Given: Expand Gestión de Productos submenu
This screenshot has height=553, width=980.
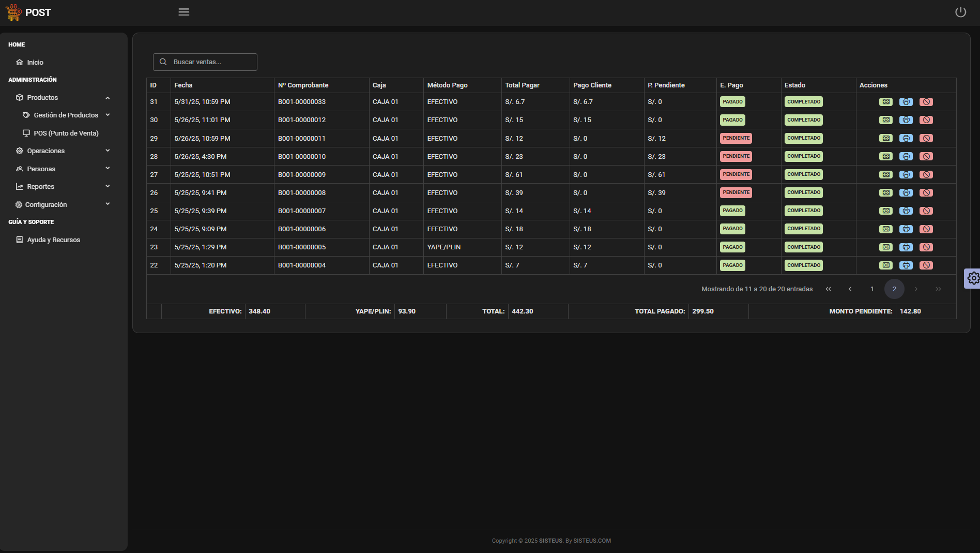Looking at the screenshot, I should click(x=108, y=115).
